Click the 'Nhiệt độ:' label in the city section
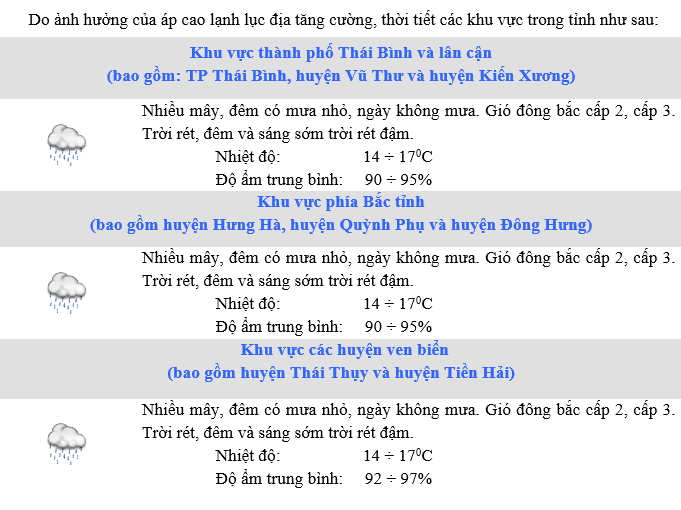 (x=248, y=157)
